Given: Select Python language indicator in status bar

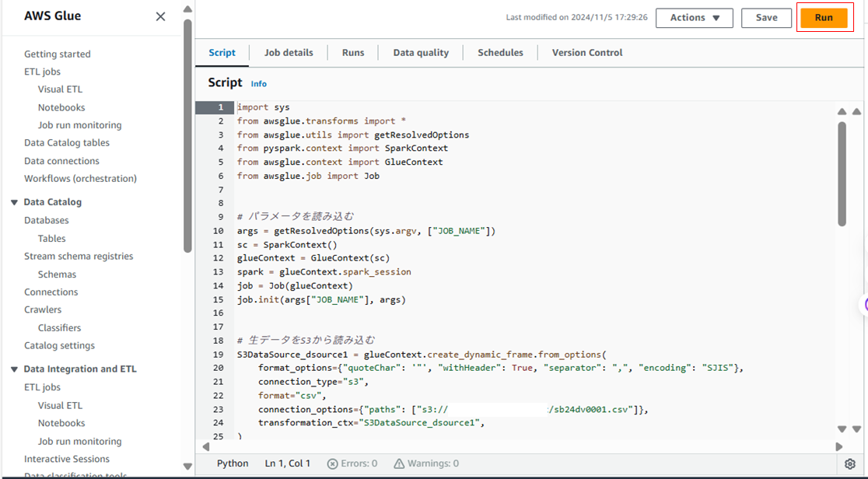Looking at the screenshot, I should 233,463.
